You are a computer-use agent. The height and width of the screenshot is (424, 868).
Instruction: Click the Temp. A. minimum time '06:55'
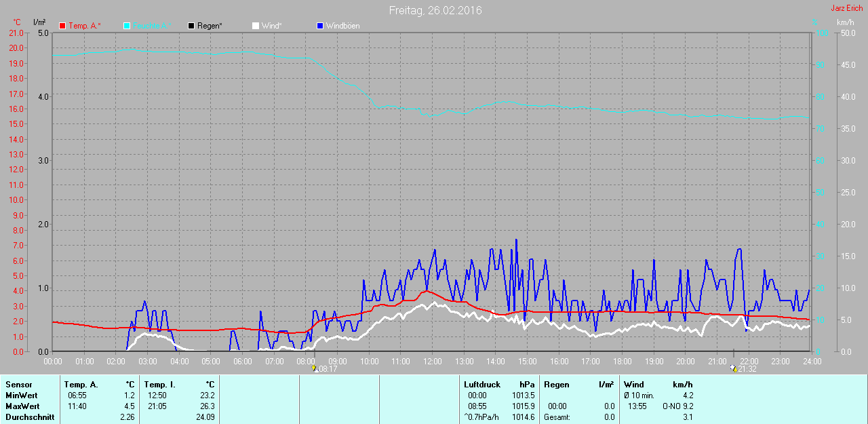point(77,396)
